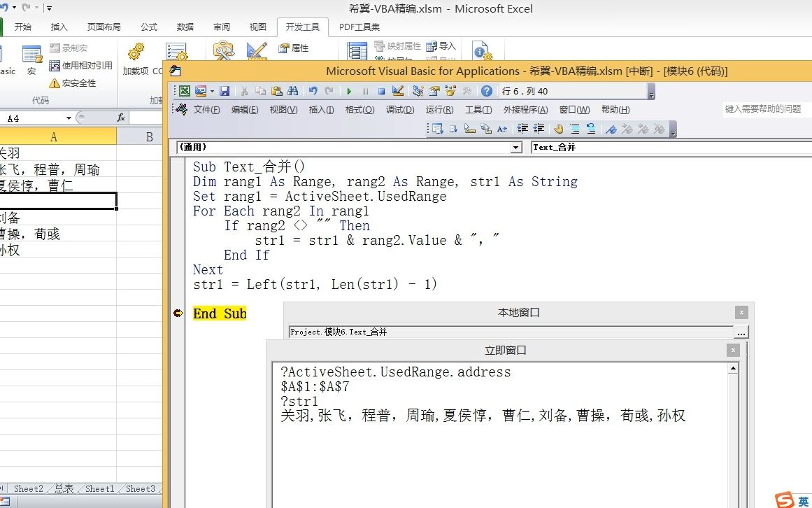Expand the View Excel icon dropdown arrow
This screenshot has width=812, height=508.
click(x=211, y=90)
